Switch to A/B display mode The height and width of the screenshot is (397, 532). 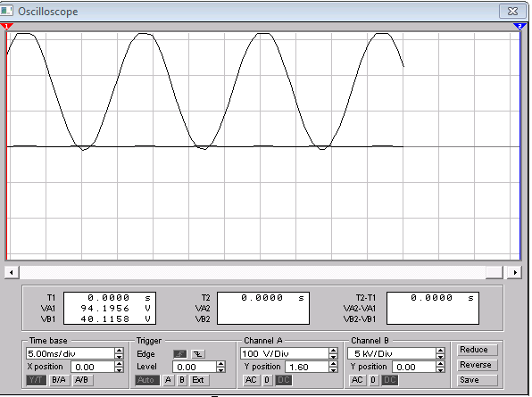coord(82,380)
